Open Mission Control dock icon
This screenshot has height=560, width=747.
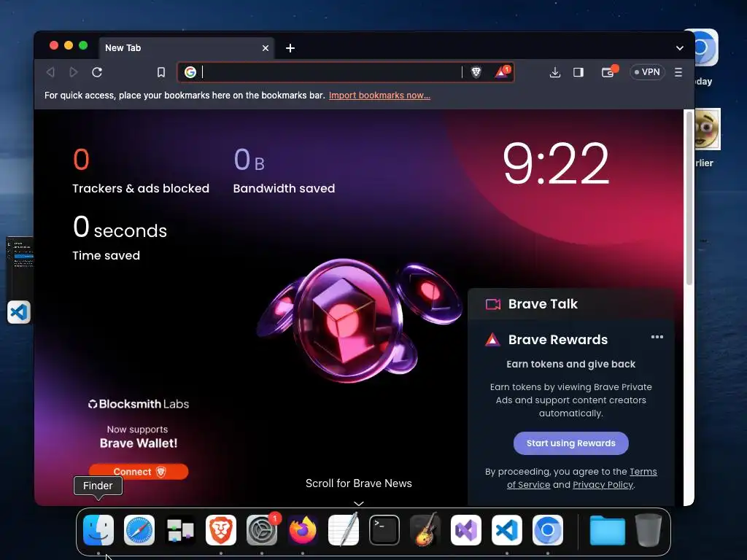pyautogui.click(x=180, y=530)
